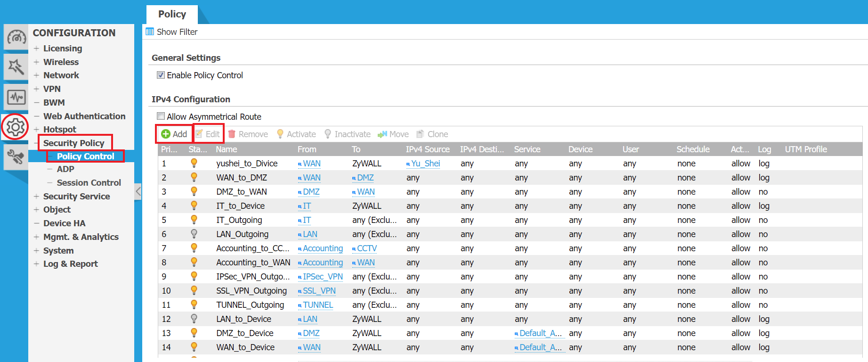Open the BWM menu item
This screenshot has width=868, height=362.
54,103
